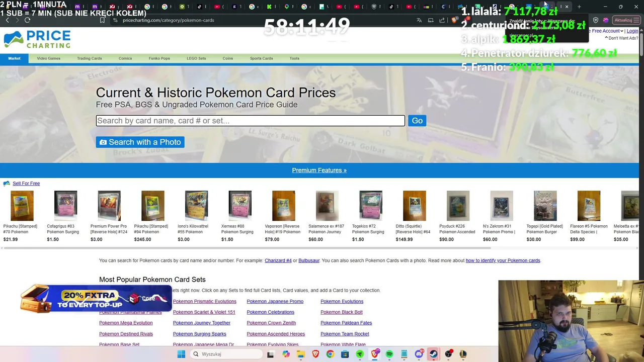Open File Explorer from the taskbar

[x=300, y=354]
